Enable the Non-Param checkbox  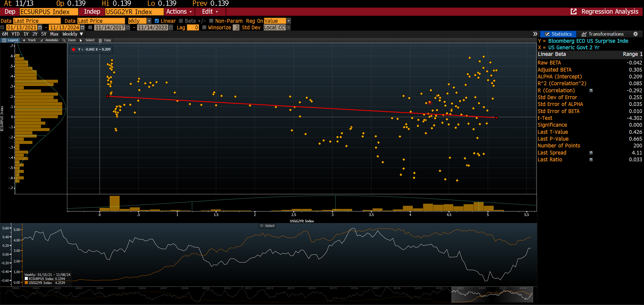211,21
